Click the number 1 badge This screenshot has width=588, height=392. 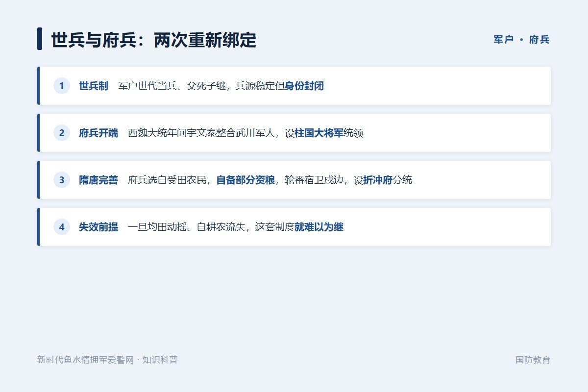(x=62, y=86)
